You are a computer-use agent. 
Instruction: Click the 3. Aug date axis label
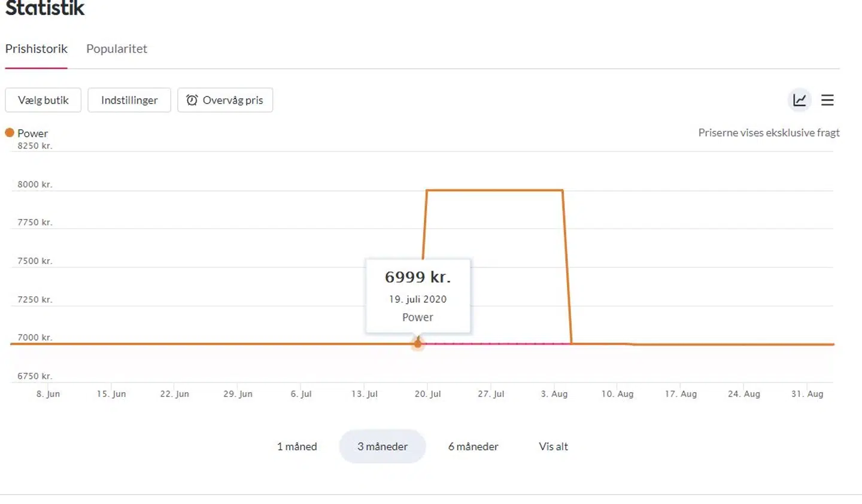tap(554, 394)
